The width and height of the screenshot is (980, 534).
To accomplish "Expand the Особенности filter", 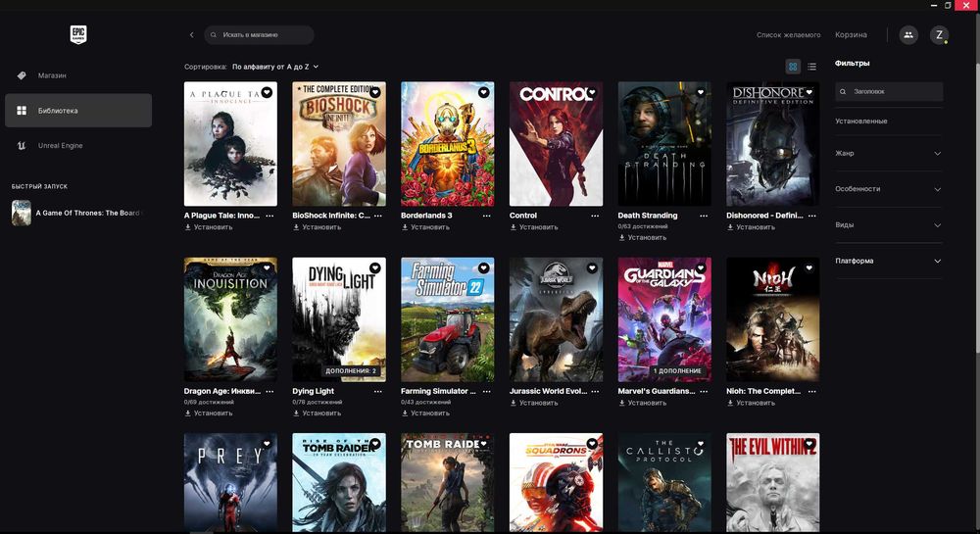I will pyautogui.click(x=888, y=189).
